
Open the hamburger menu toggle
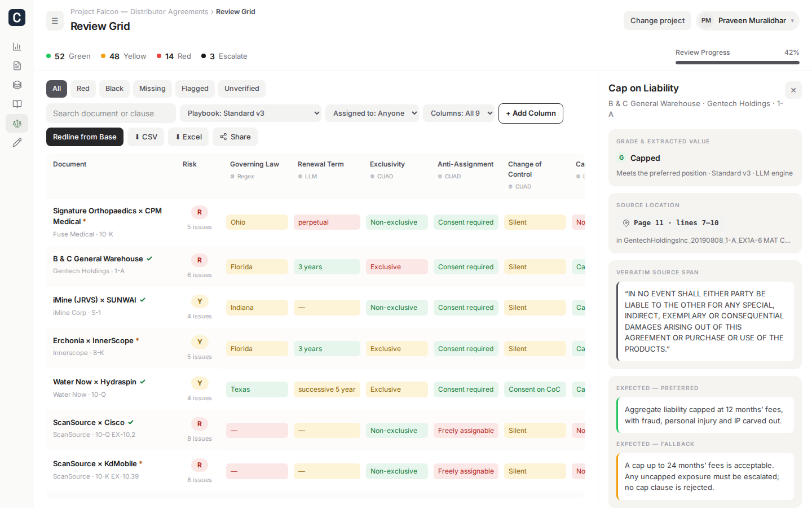pos(55,21)
